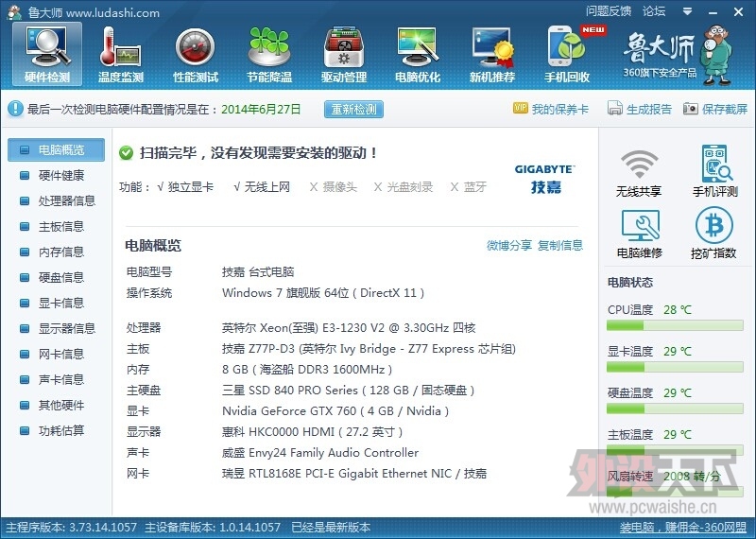Open the 温度监测 temperature monitor

coord(121,55)
